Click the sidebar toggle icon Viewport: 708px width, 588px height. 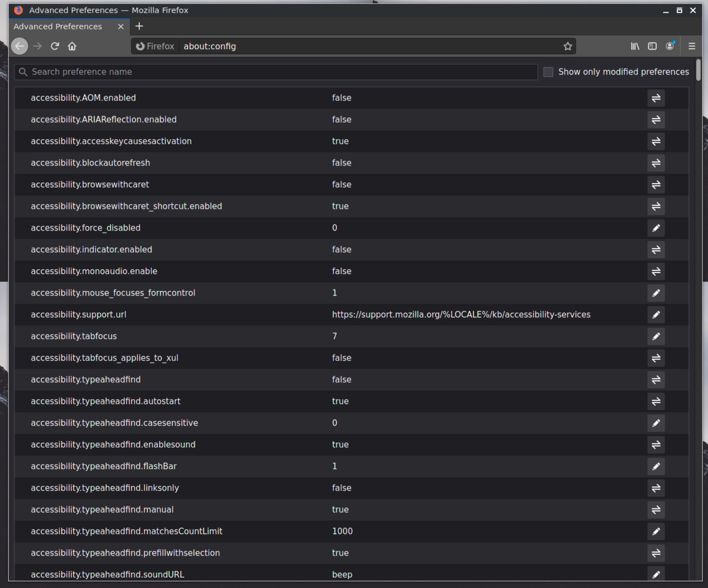click(653, 47)
